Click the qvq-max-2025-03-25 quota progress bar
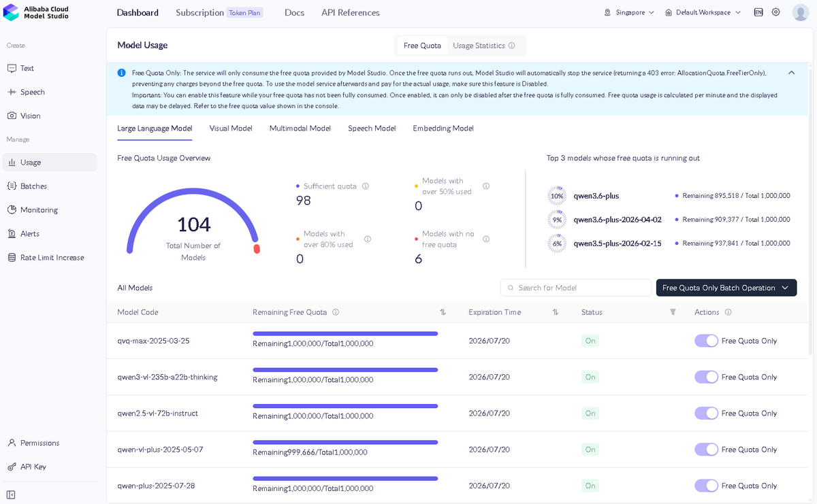The width and height of the screenshot is (817, 504). click(x=345, y=333)
